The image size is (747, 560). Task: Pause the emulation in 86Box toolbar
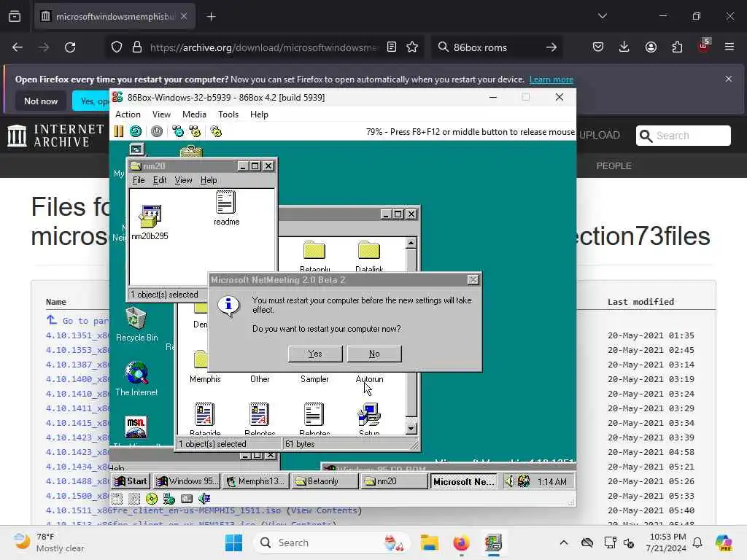click(119, 131)
